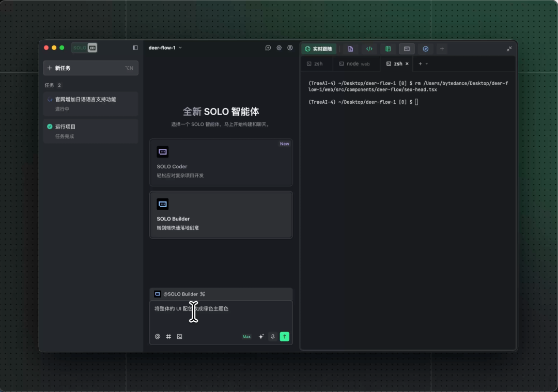Click the New badge on SOLO Coder

coord(284,144)
